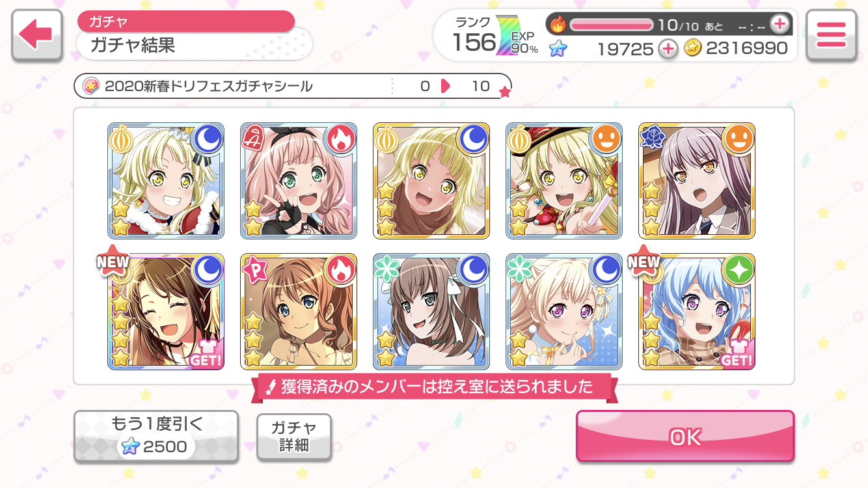Tap もう1度引く to pull again
Image resolution: width=868 pixels, height=488 pixels.
coord(156,436)
